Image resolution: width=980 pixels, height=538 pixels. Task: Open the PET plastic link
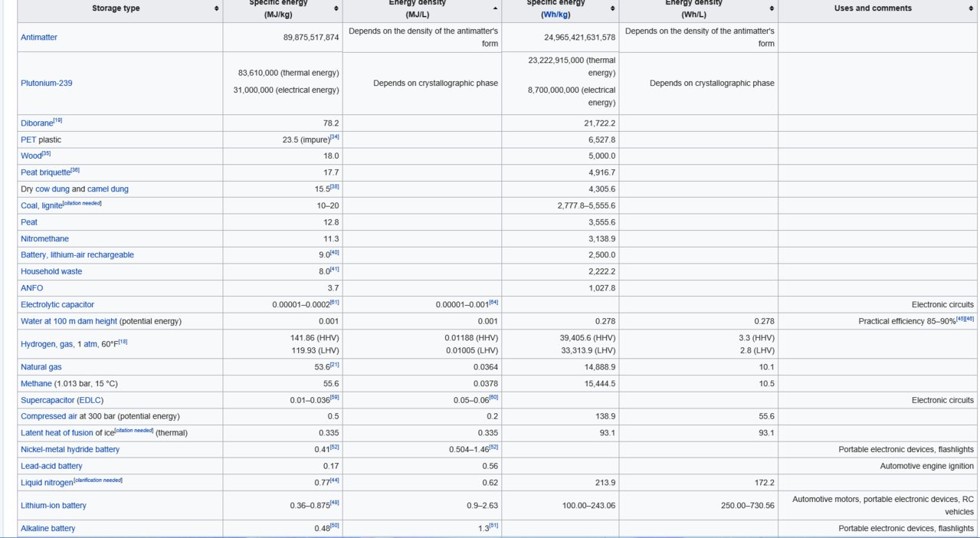point(28,140)
